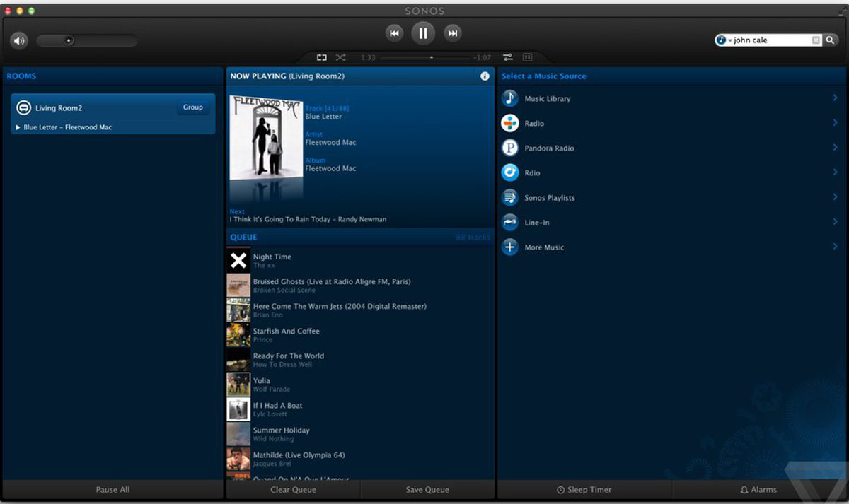849x504 pixels.
Task: Open the More Music plus icon
Action: coord(510,247)
